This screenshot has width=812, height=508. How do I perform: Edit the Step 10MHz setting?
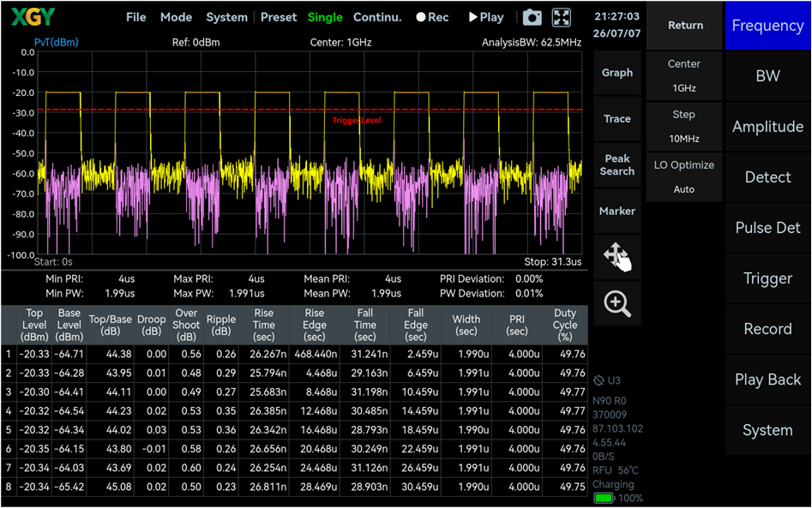tap(684, 126)
